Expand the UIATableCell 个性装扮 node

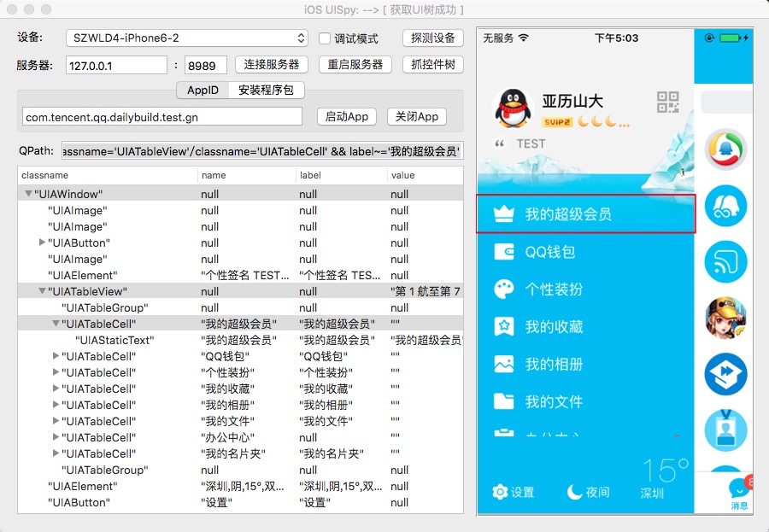click(x=56, y=372)
